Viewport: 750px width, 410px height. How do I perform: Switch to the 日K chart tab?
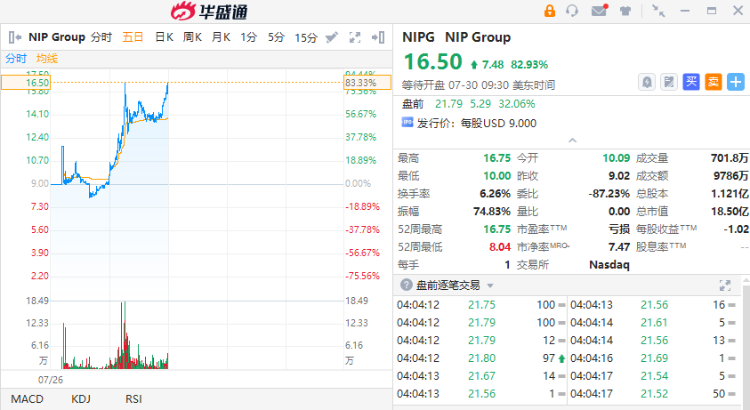coord(164,37)
